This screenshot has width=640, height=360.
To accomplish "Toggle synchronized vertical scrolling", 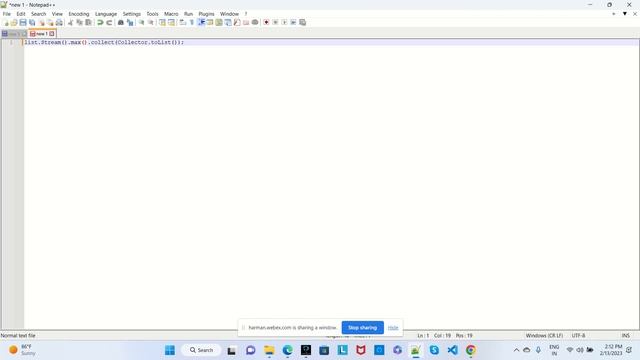I will [x=162, y=22].
